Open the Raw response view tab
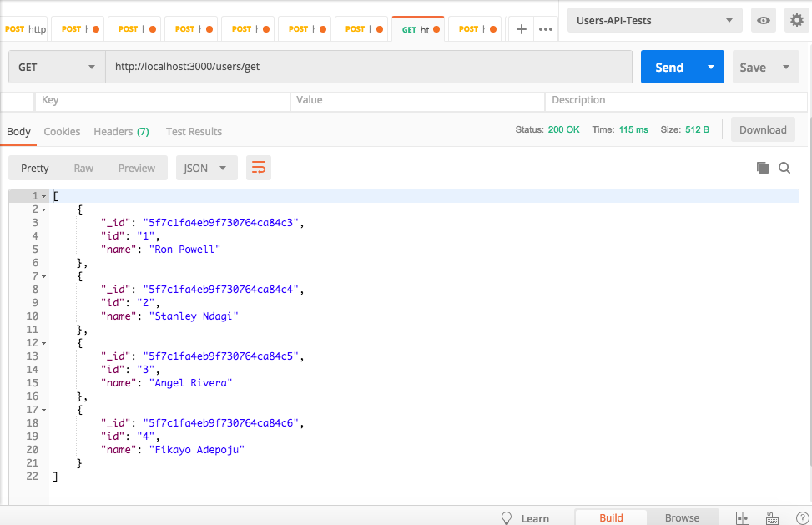The image size is (812, 525). pos(83,167)
